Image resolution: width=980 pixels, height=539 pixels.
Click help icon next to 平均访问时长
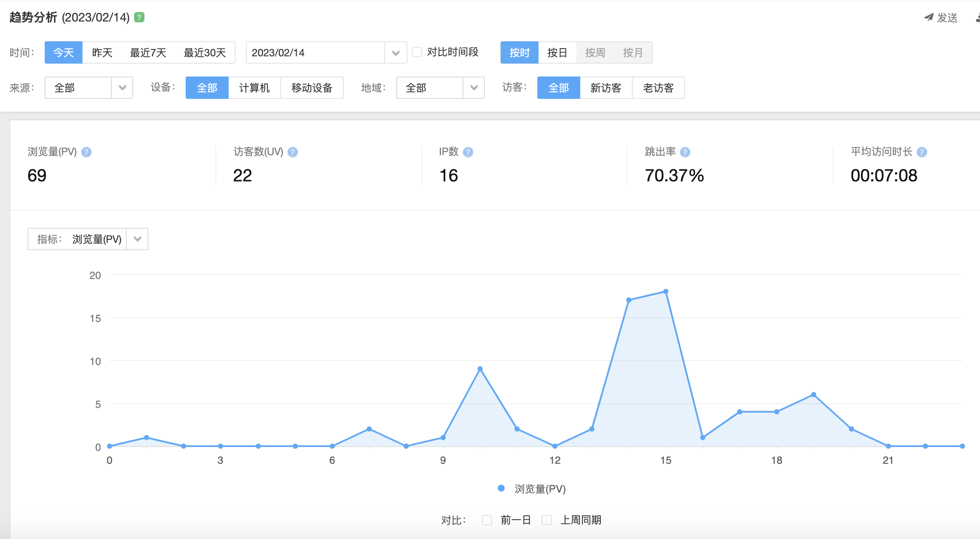[x=922, y=152]
